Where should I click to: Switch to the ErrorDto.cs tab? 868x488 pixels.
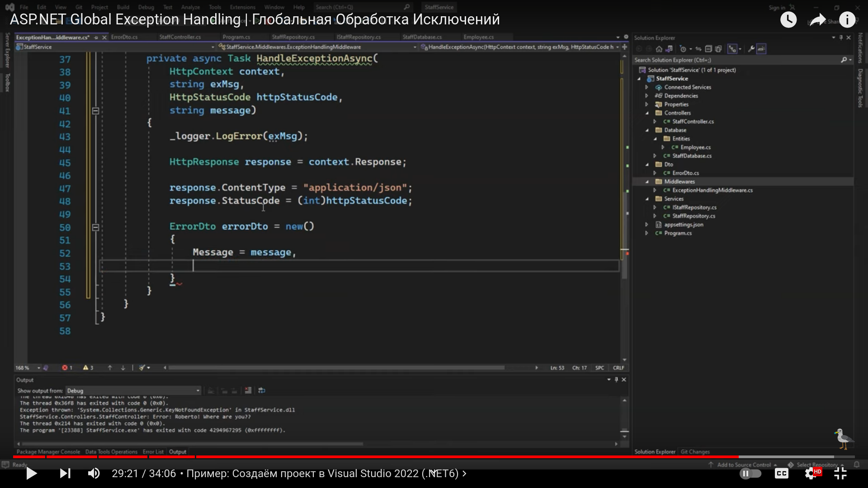point(124,37)
